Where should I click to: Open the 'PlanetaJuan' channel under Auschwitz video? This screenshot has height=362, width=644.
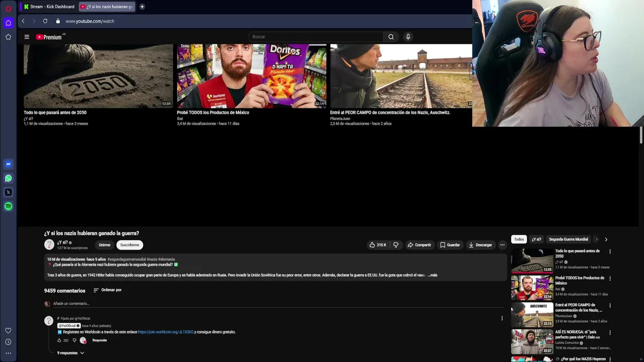tap(340, 119)
